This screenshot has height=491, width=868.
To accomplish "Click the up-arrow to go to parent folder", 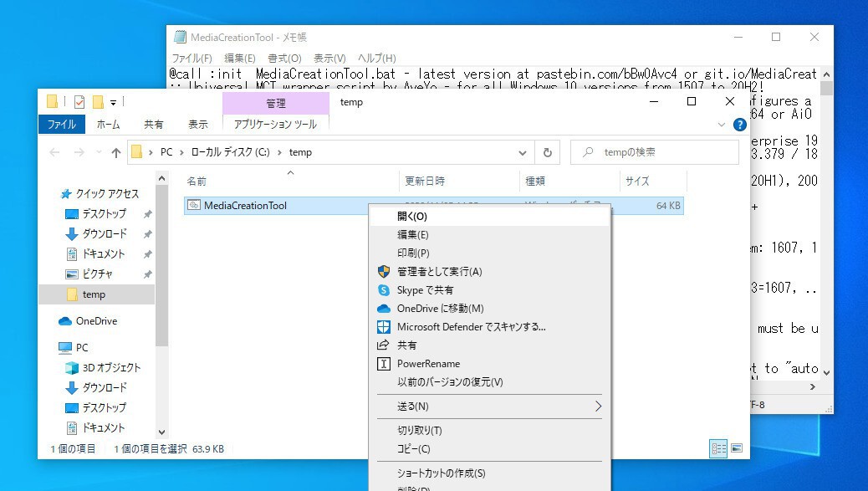I will click(115, 152).
